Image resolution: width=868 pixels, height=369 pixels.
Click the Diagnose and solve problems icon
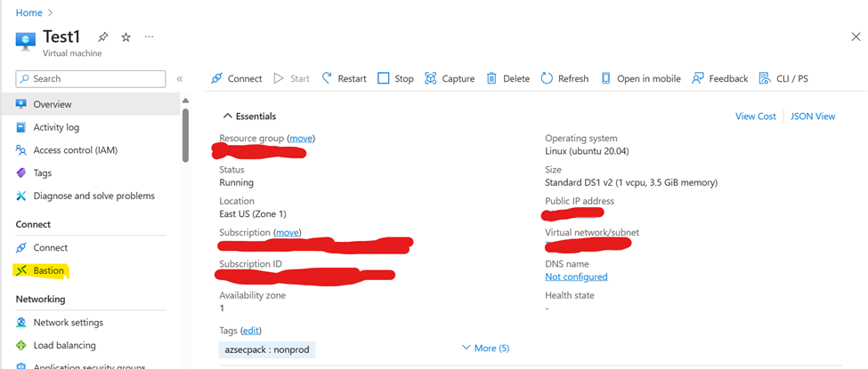click(21, 196)
